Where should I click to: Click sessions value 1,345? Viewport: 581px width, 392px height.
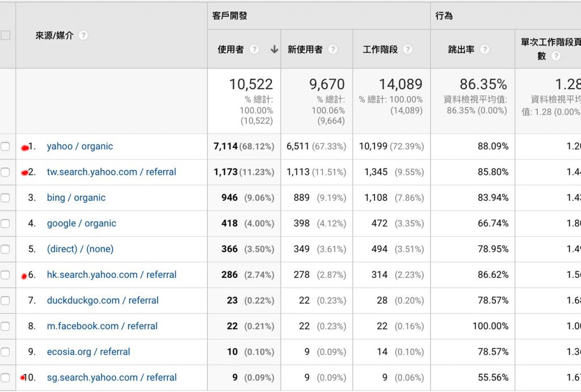coord(376,172)
